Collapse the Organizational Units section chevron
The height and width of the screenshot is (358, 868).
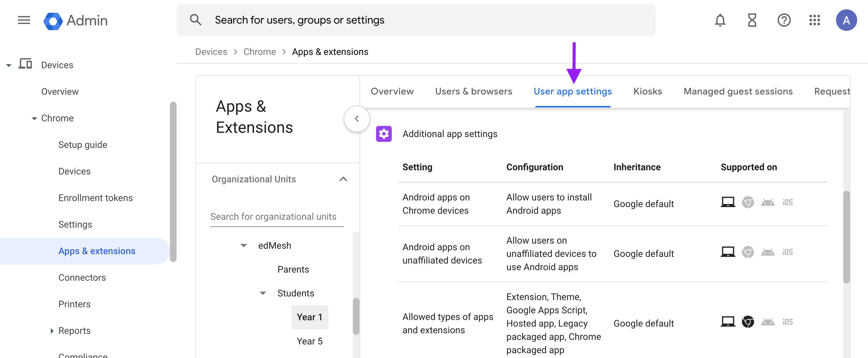click(343, 179)
